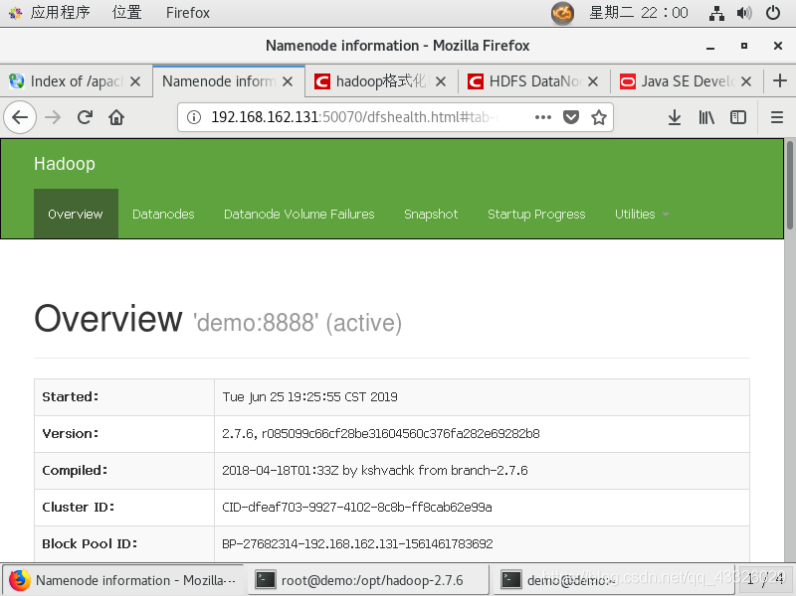Click the network status tray icon

(x=716, y=13)
